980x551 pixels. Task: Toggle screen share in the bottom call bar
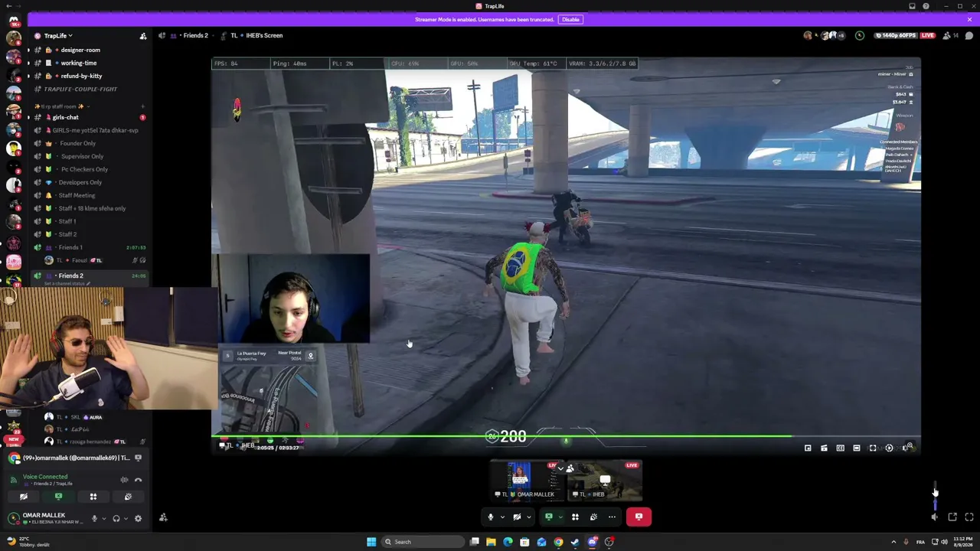pyautogui.click(x=548, y=517)
